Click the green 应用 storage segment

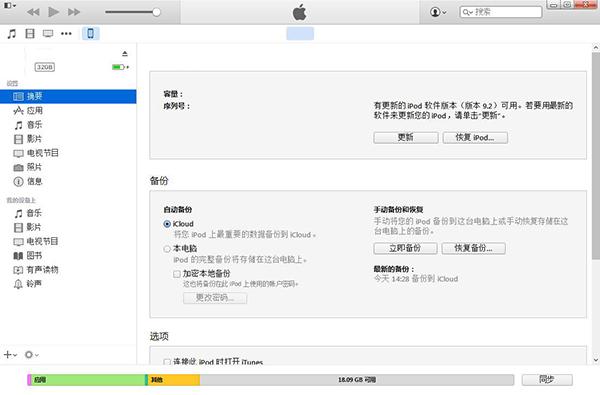tap(88, 380)
